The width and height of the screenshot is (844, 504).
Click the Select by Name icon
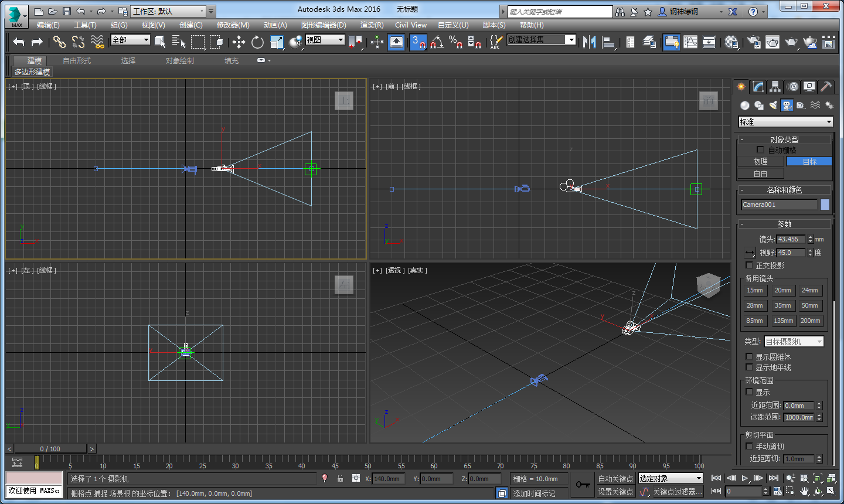pyautogui.click(x=179, y=42)
